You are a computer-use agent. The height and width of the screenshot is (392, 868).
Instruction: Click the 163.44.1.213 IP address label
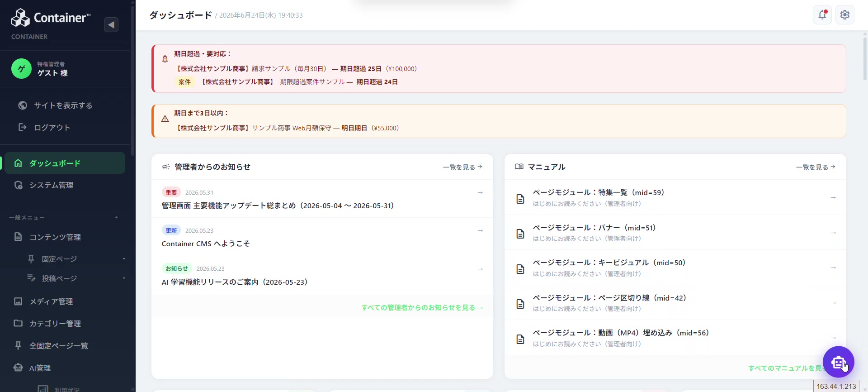[x=836, y=386]
